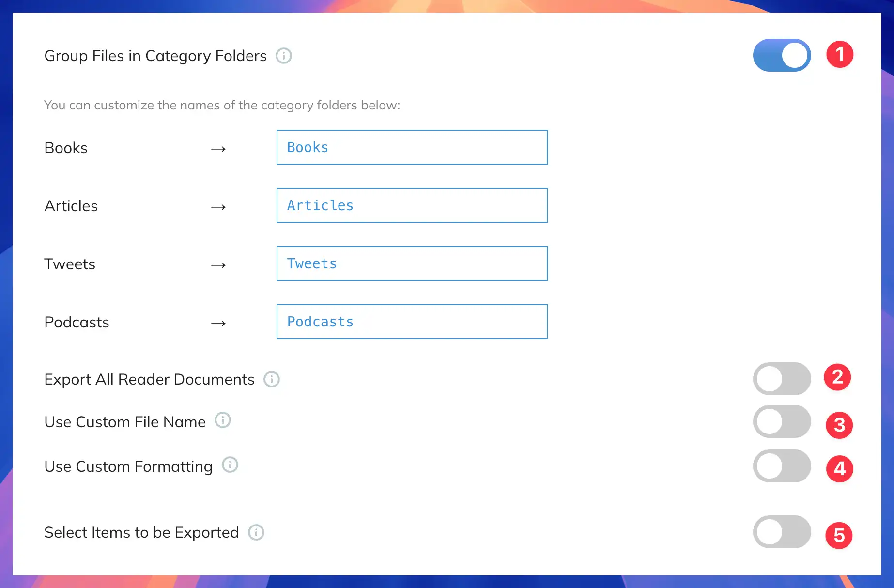Click red badge number 4
This screenshot has height=588, width=894.
(840, 469)
